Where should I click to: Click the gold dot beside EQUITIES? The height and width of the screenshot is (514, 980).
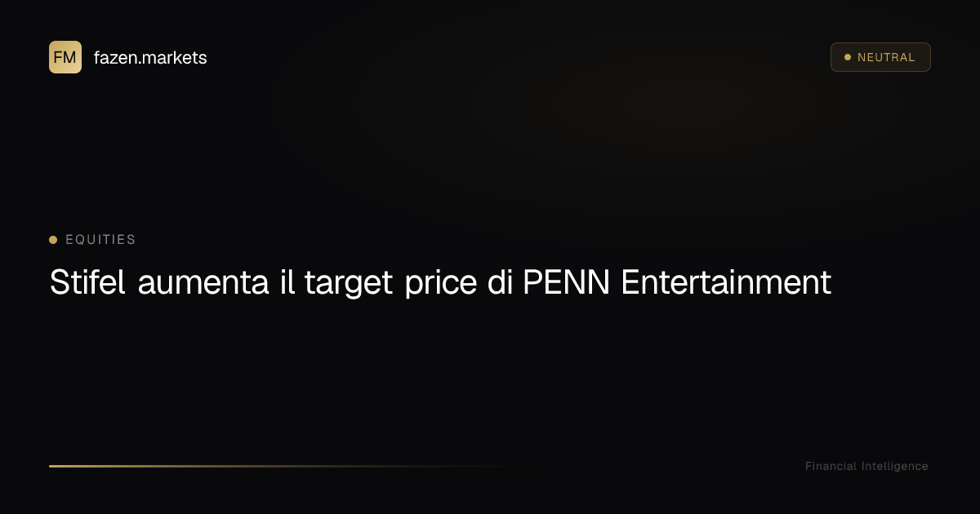pyautogui.click(x=53, y=240)
